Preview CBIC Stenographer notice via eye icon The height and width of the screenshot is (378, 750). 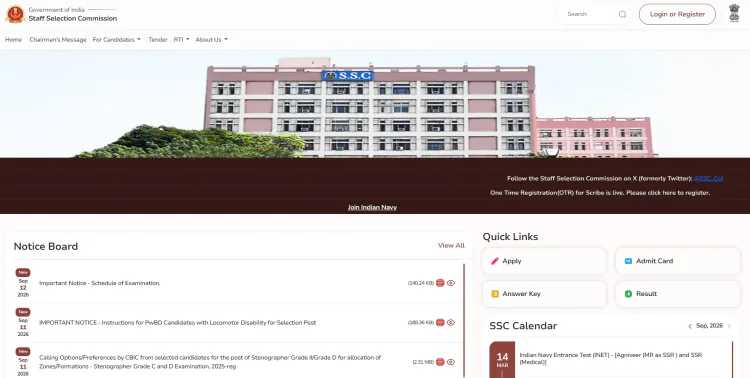pyautogui.click(x=451, y=362)
